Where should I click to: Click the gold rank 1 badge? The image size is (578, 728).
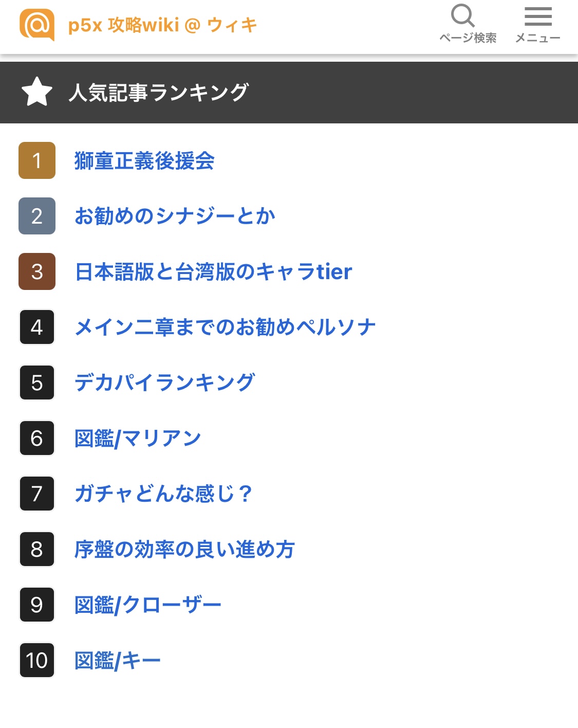pyautogui.click(x=37, y=160)
